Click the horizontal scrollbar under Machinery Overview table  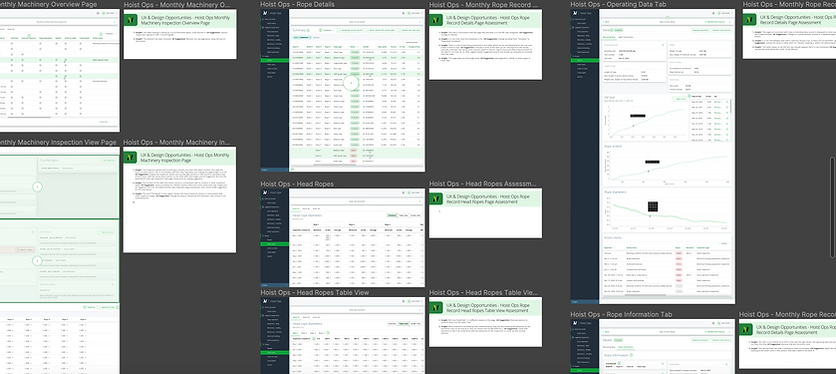click(x=29, y=117)
